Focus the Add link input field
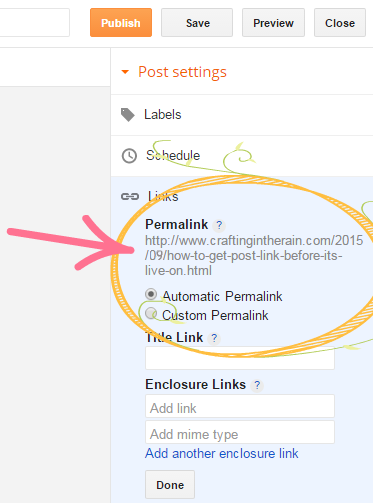Screen dimensions: 373x503 click(240, 406)
